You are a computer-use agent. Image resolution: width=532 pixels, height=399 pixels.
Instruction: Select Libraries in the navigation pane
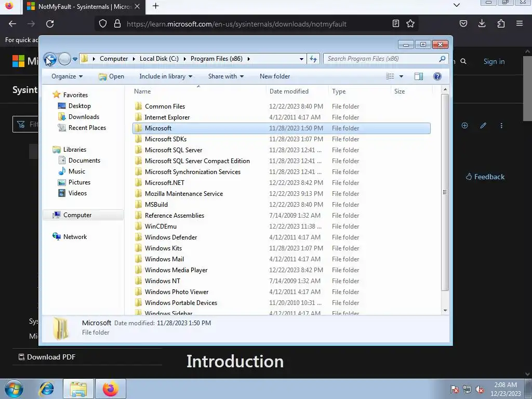[75, 150]
